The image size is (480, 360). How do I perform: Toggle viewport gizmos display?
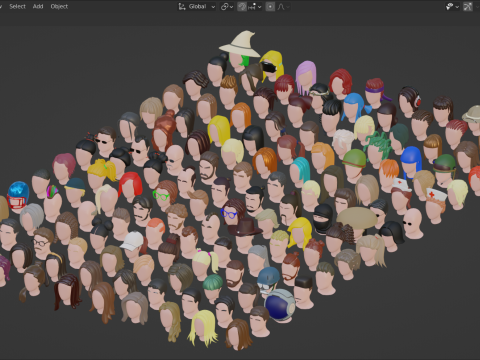[x=468, y=6]
